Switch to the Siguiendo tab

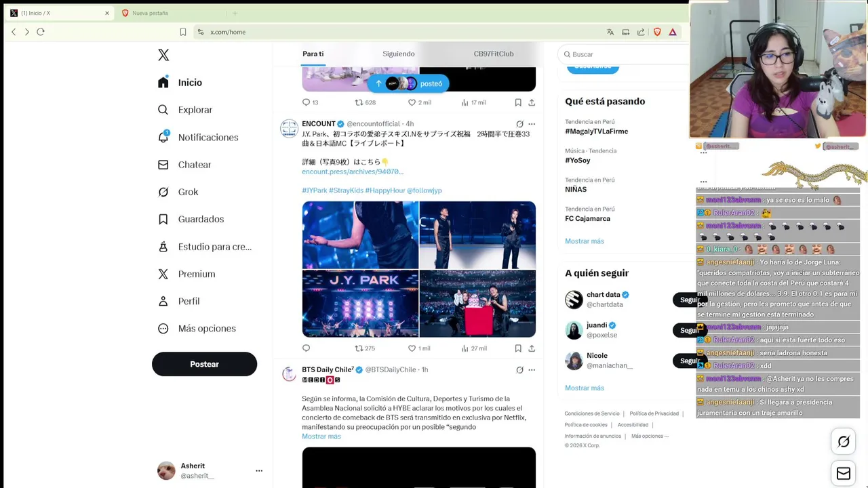pos(399,54)
